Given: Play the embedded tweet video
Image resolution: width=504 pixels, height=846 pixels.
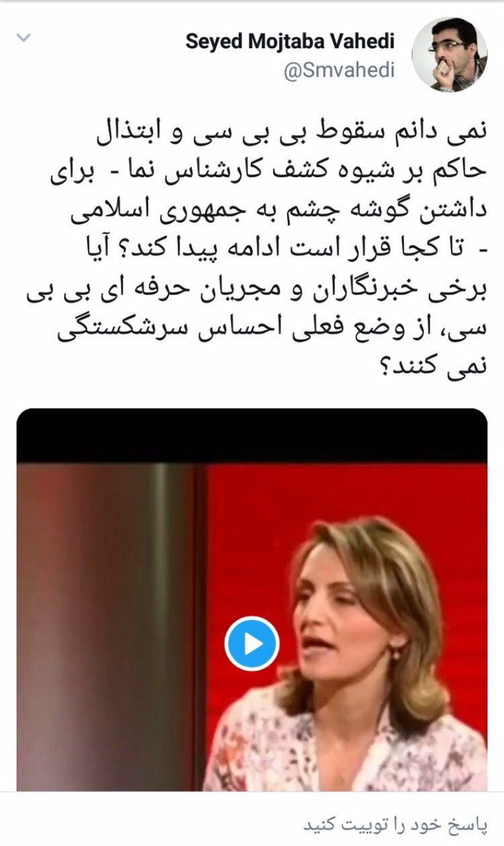Looking at the screenshot, I should (252, 644).
